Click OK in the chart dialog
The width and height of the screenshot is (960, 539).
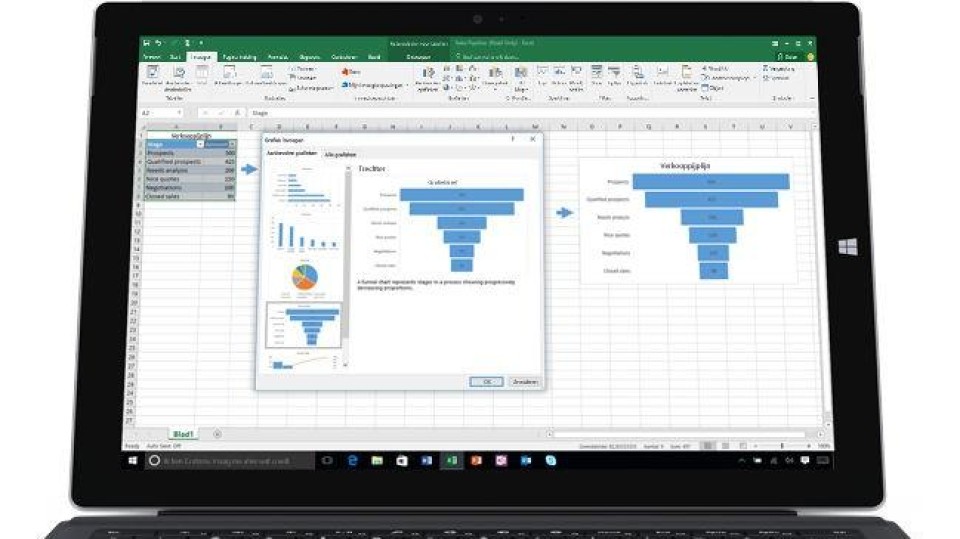point(487,382)
